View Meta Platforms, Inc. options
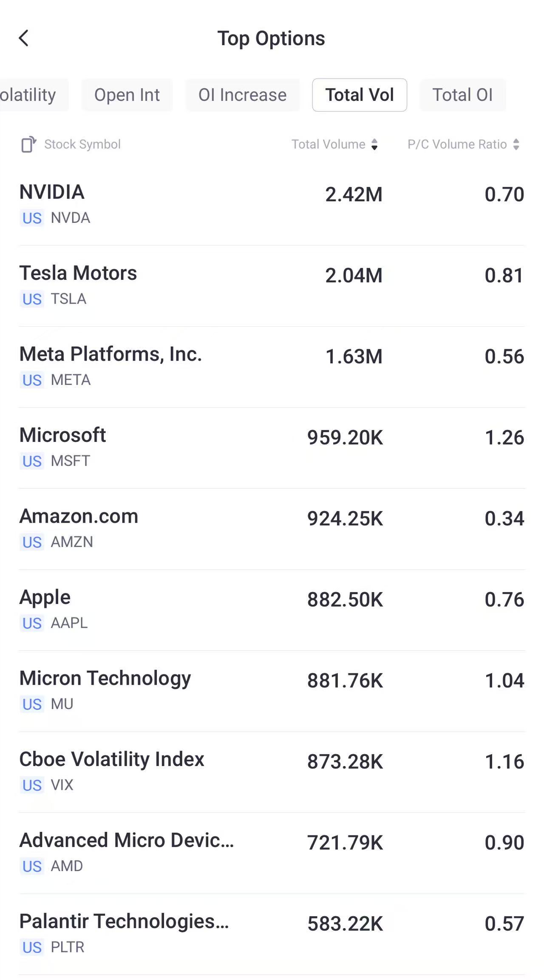This screenshot has height=980, width=544. tap(272, 366)
